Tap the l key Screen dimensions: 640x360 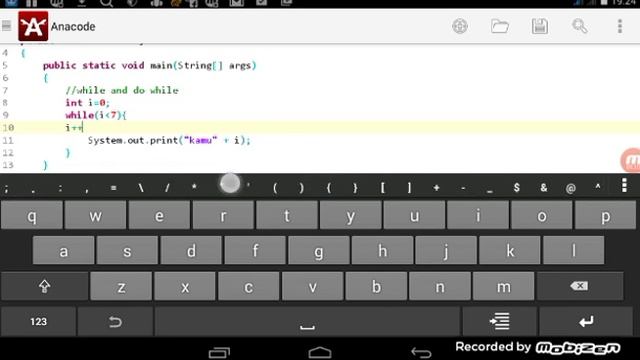573,250
